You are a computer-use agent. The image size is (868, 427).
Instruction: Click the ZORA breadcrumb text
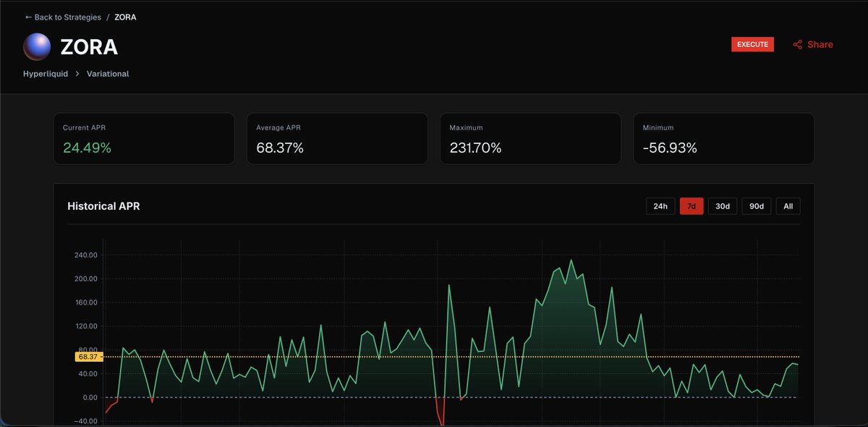click(x=125, y=17)
